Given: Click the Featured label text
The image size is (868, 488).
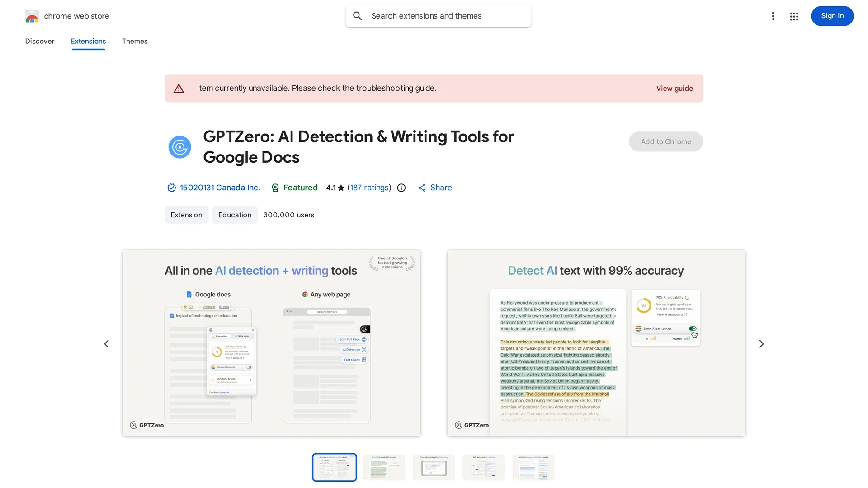Looking at the screenshot, I should [x=300, y=188].
